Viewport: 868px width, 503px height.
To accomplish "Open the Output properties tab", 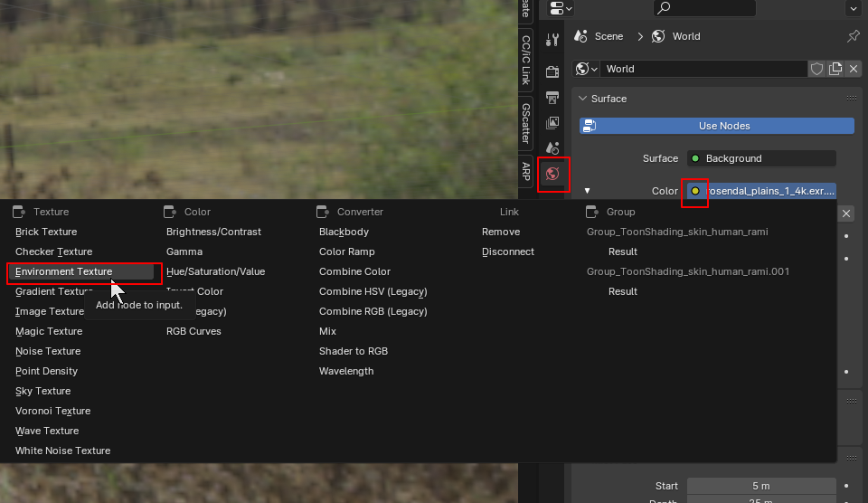I will pos(552,98).
